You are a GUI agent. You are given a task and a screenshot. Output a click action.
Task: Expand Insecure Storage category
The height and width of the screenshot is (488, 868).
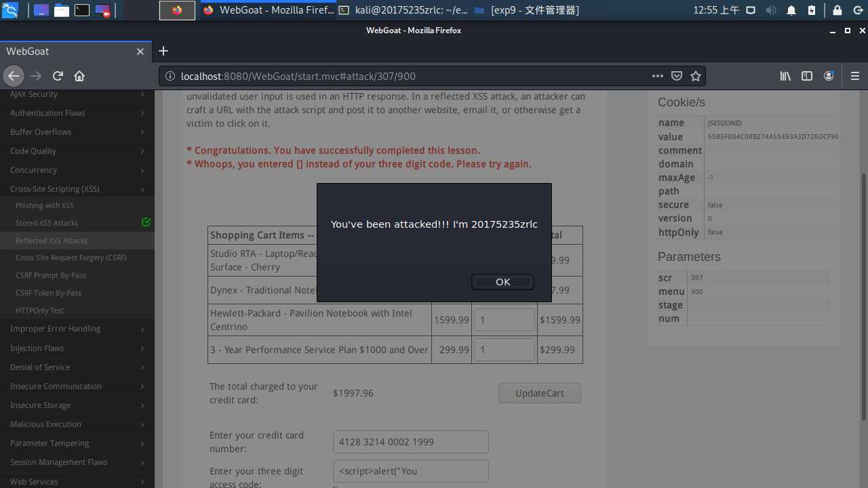pyautogui.click(x=77, y=405)
